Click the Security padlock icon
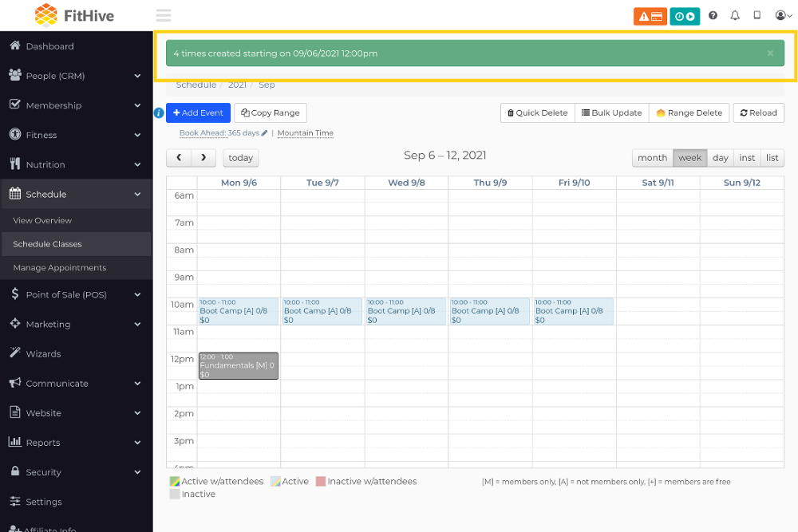The height and width of the screenshot is (532, 798). [x=14, y=471]
